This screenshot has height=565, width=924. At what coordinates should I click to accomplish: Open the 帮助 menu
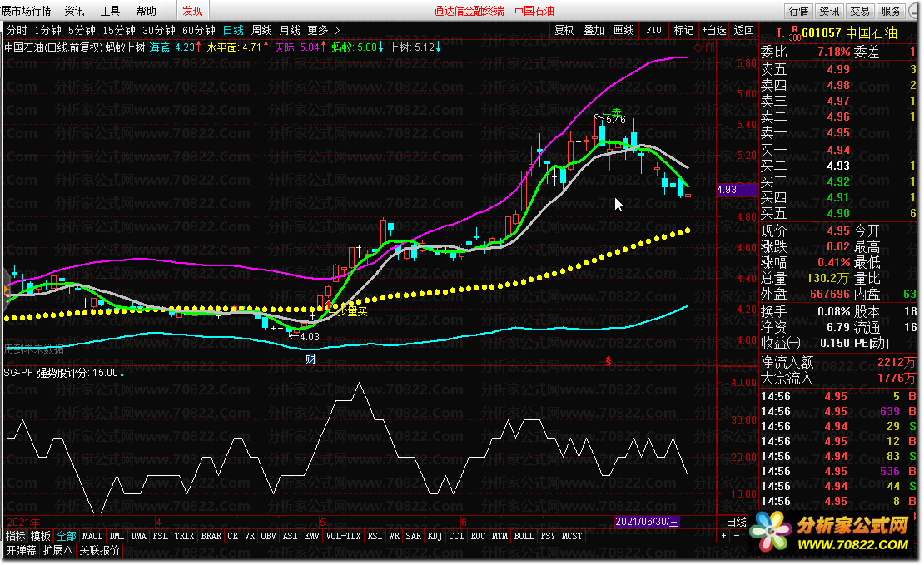pos(147,11)
